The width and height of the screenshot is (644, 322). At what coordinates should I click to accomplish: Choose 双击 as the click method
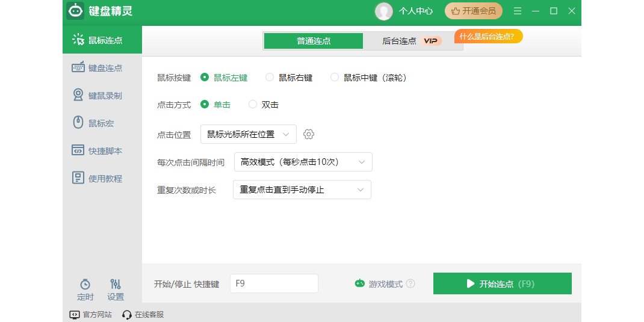coord(253,105)
